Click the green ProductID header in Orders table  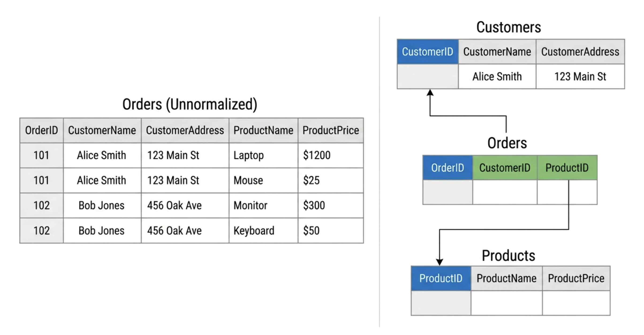[567, 167]
